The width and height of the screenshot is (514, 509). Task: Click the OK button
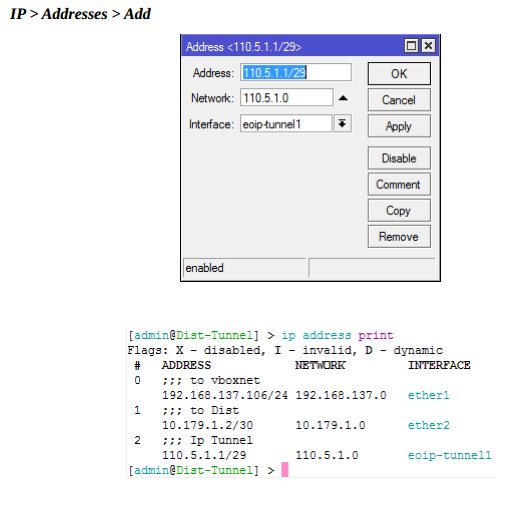(399, 74)
